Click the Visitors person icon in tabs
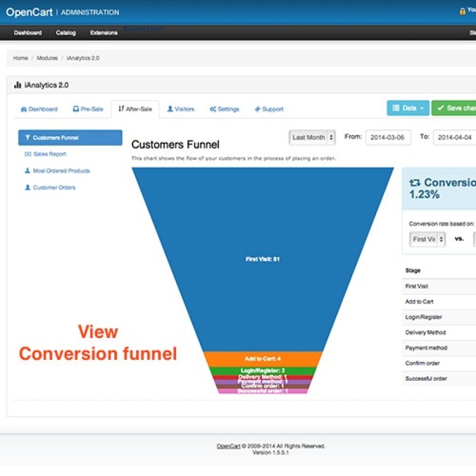Screen dimensions: 476x476 click(170, 109)
